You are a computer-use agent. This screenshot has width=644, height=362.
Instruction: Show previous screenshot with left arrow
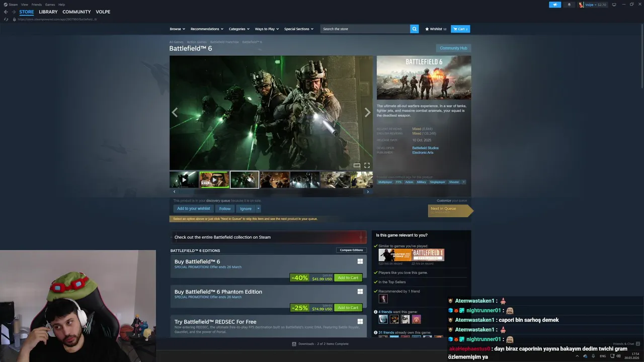(175, 113)
